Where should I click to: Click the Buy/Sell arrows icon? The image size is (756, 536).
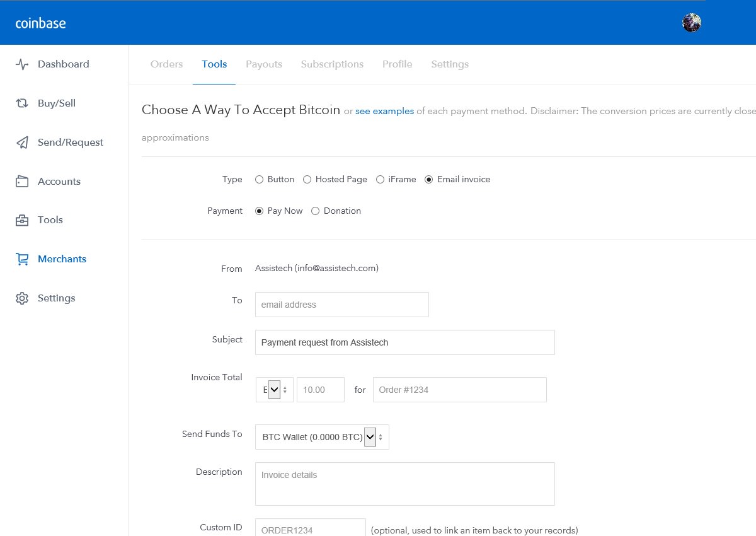22,103
